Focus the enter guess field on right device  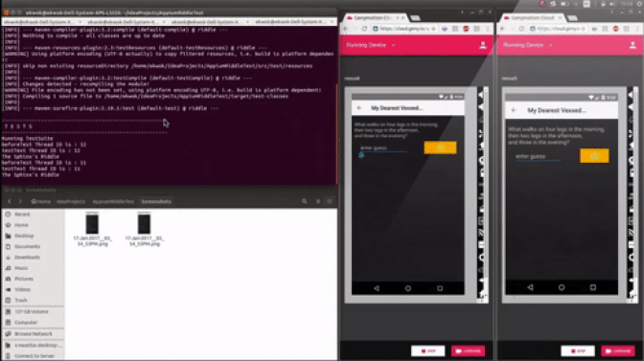[538, 157]
